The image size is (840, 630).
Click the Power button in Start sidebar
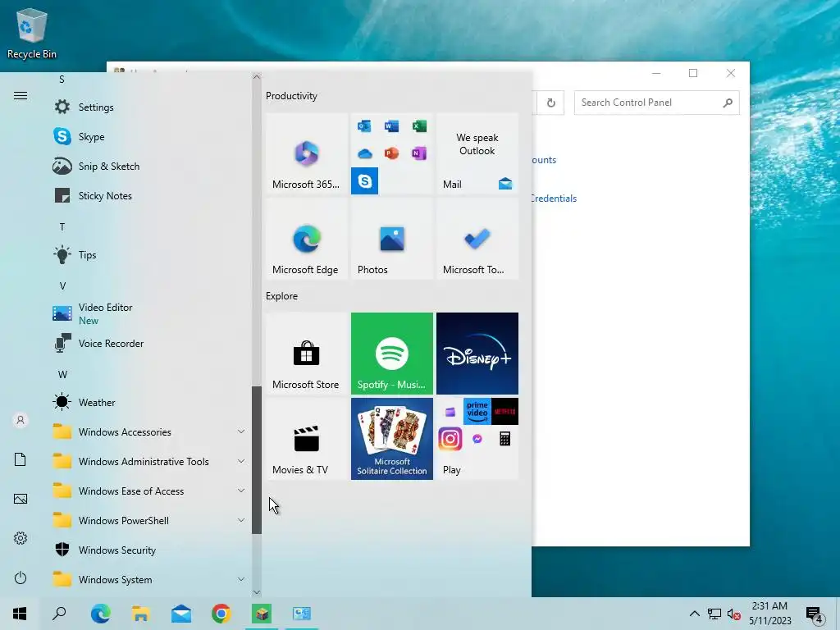pyautogui.click(x=21, y=577)
